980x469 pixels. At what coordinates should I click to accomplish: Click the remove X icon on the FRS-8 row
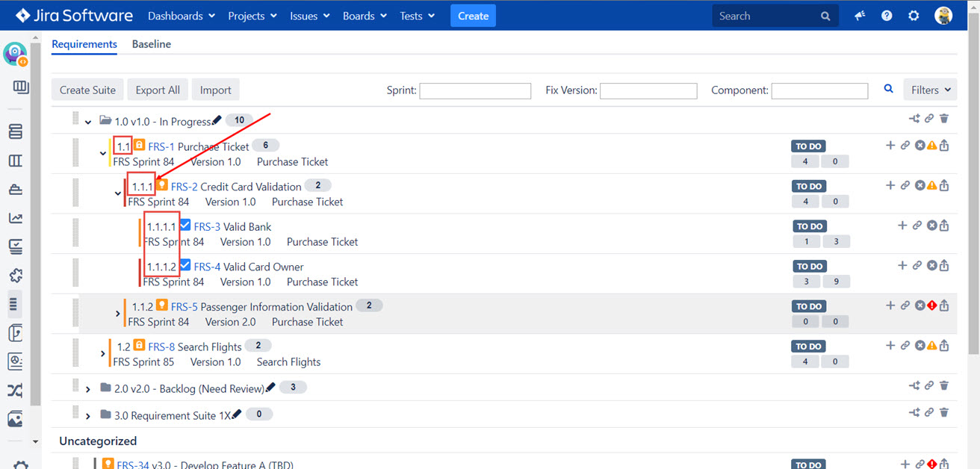[x=920, y=346]
